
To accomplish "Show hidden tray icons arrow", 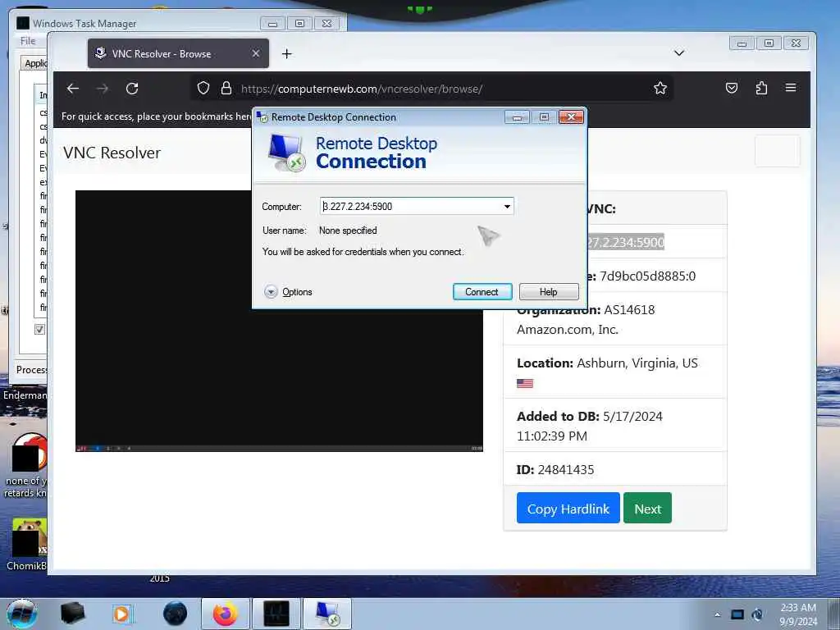I will pos(717,614).
